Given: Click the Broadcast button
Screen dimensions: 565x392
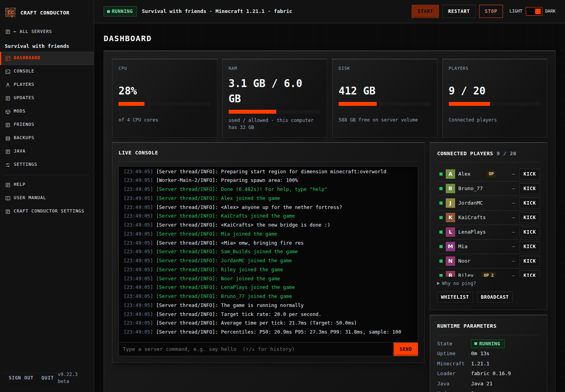Looking at the screenshot, I should point(494,297).
